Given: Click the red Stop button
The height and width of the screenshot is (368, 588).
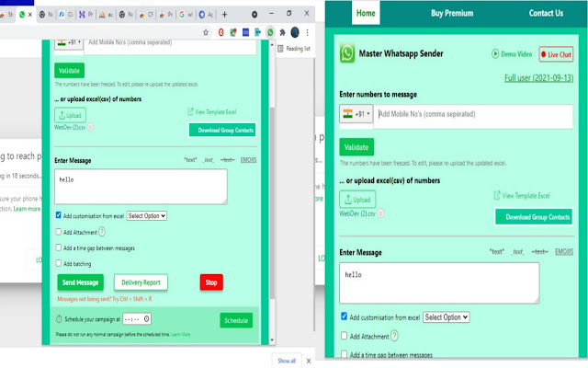Looking at the screenshot, I should click(x=211, y=282).
